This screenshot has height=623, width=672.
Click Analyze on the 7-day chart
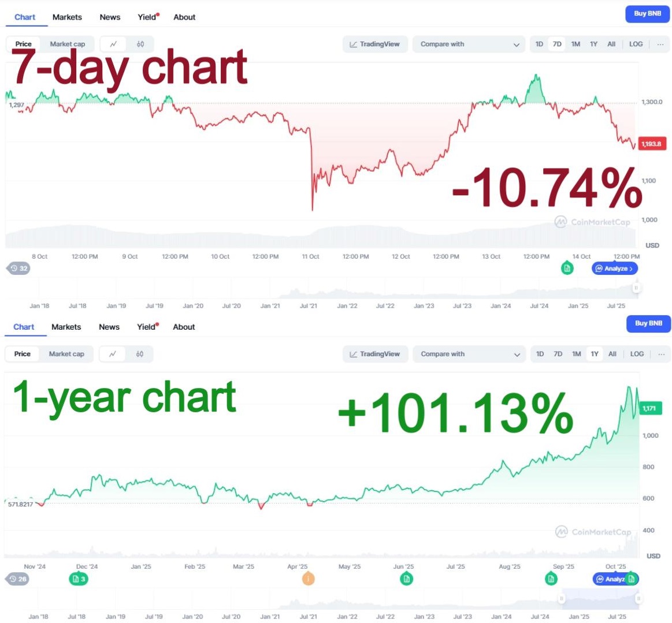click(x=614, y=268)
